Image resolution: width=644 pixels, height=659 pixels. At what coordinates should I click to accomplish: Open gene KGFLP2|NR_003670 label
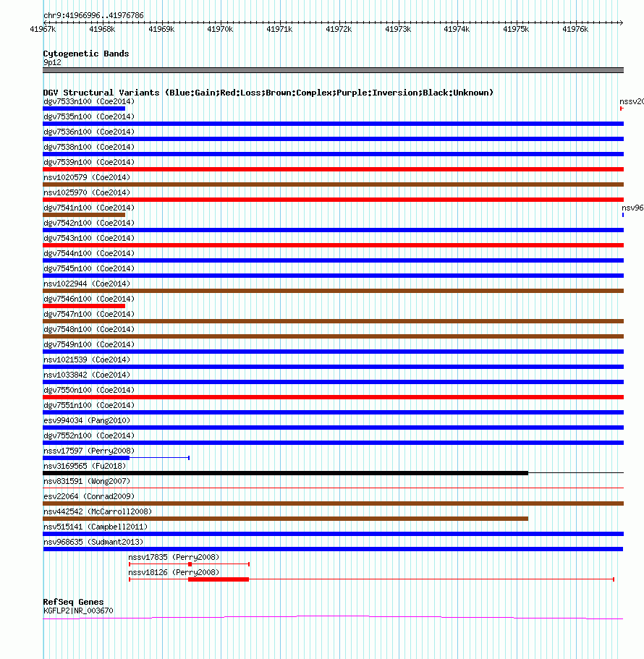click(x=78, y=611)
